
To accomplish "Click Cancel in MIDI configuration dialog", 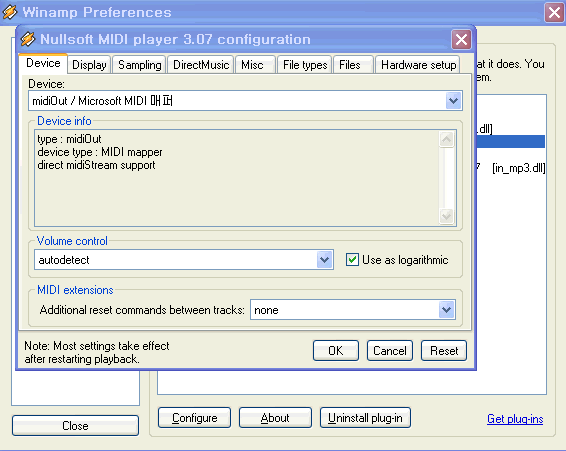I will pyautogui.click(x=389, y=351).
